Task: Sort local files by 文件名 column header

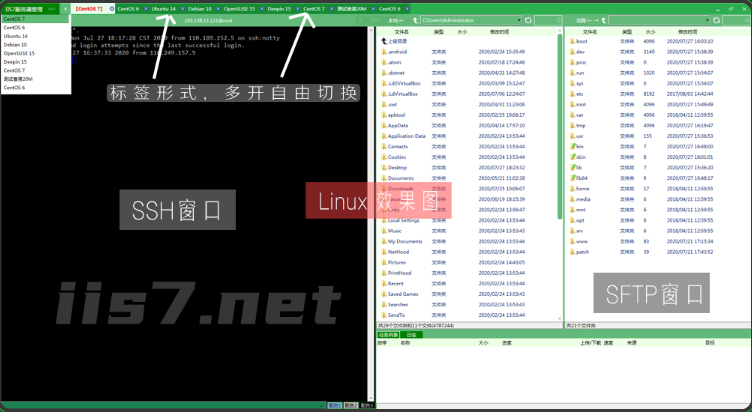Action: coord(401,32)
